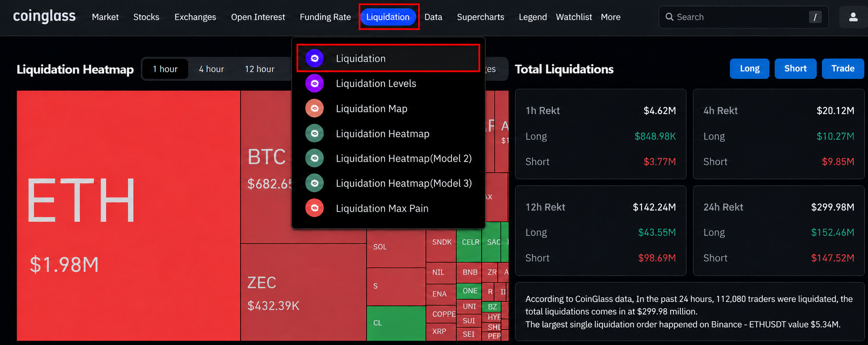The height and width of the screenshot is (345, 868).
Task: Go to the Watchlist page
Action: (x=574, y=17)
